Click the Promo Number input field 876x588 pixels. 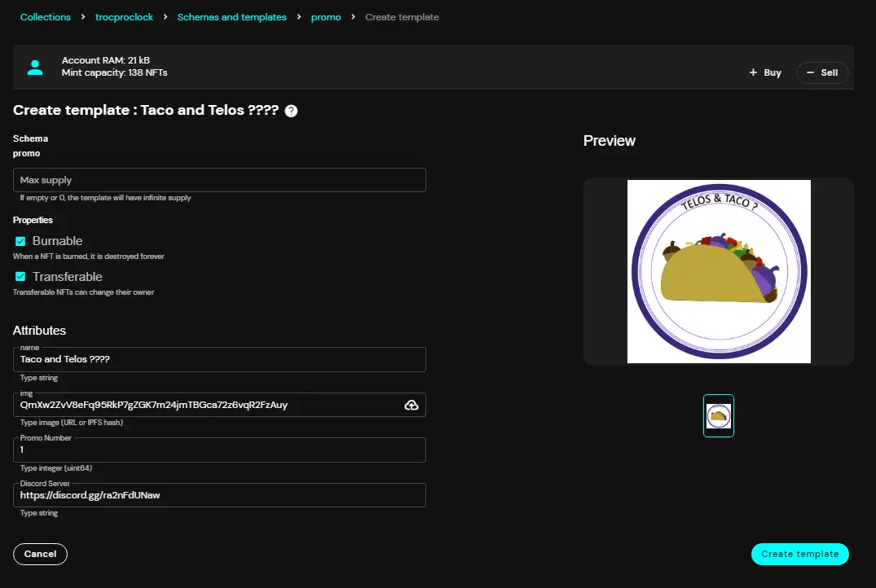219,450
